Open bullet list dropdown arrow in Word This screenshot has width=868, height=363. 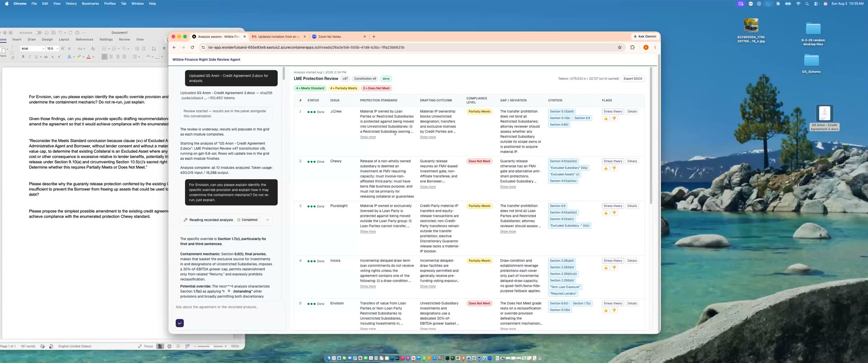point(109,48)
